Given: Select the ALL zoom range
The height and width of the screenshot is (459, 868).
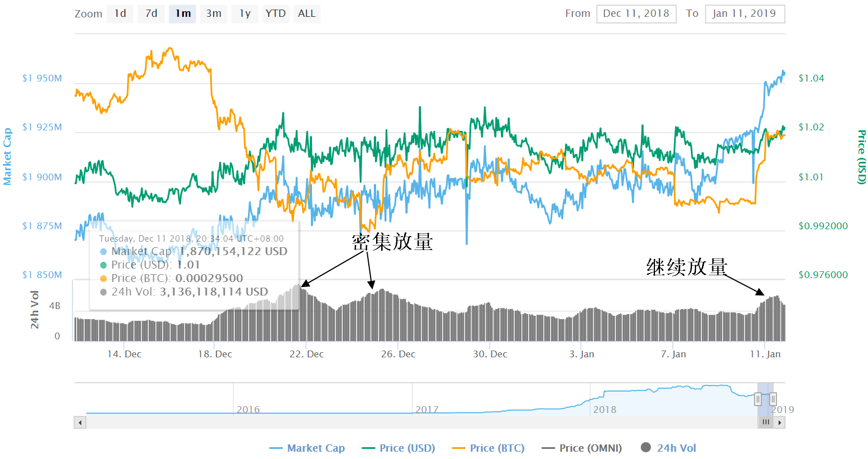Looking at the screenshot, I should pos(307,13).
